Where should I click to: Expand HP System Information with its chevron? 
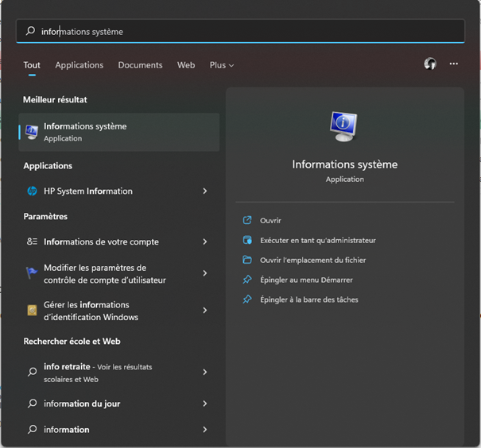point(205,191)
